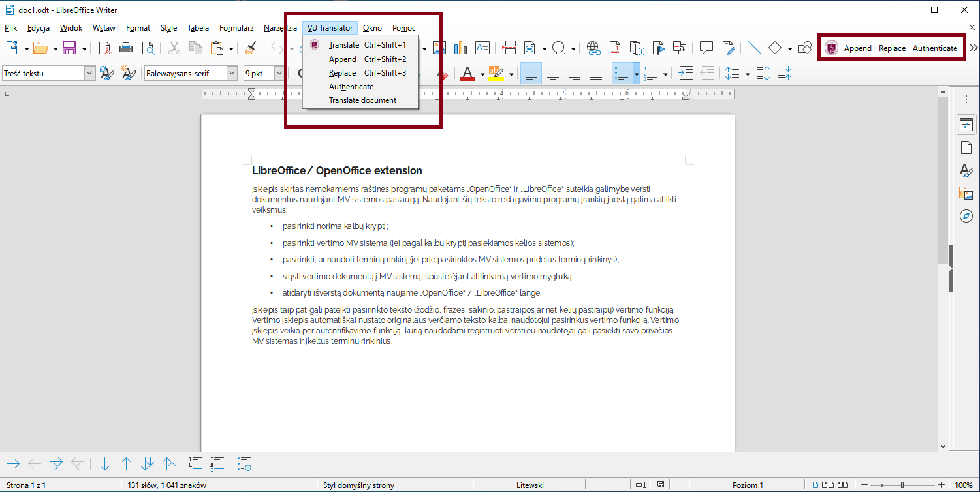
Task: Open the Formularz menu
Action: [236, 28]
